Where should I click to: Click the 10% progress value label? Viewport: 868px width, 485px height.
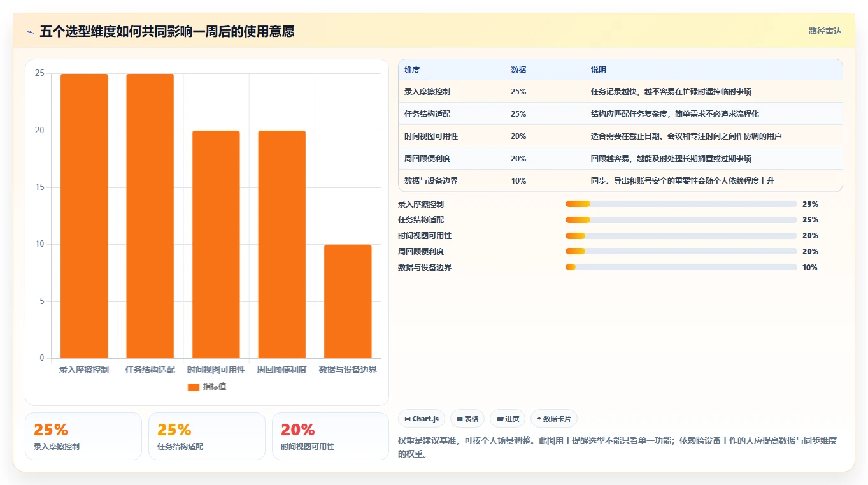click(810, 268)
